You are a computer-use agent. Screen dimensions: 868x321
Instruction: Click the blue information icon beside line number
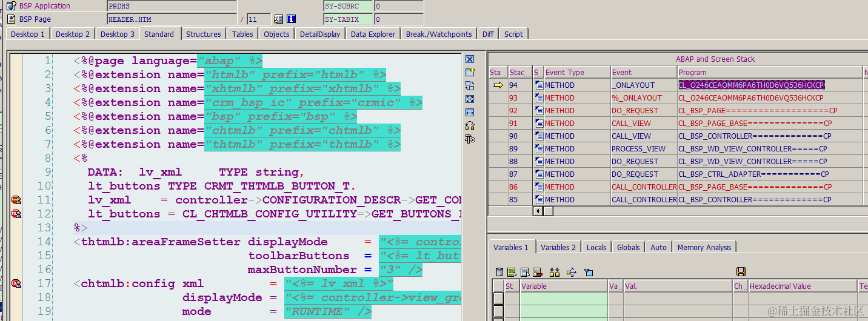(x=292, y=19)
